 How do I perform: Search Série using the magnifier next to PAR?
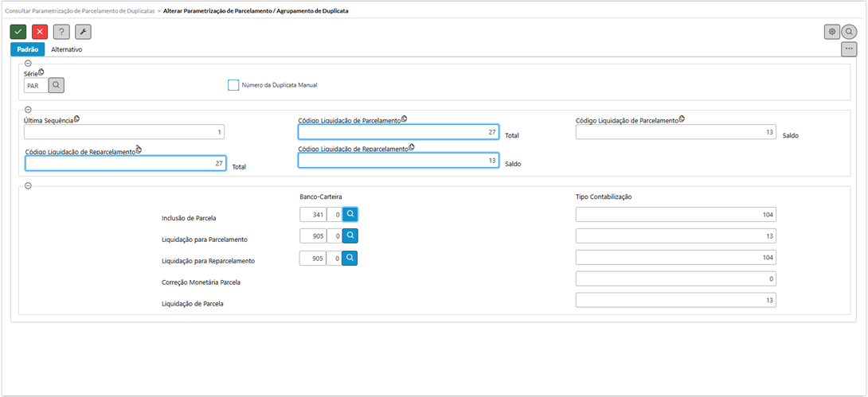pyautogui.click(x=57, y=86)
